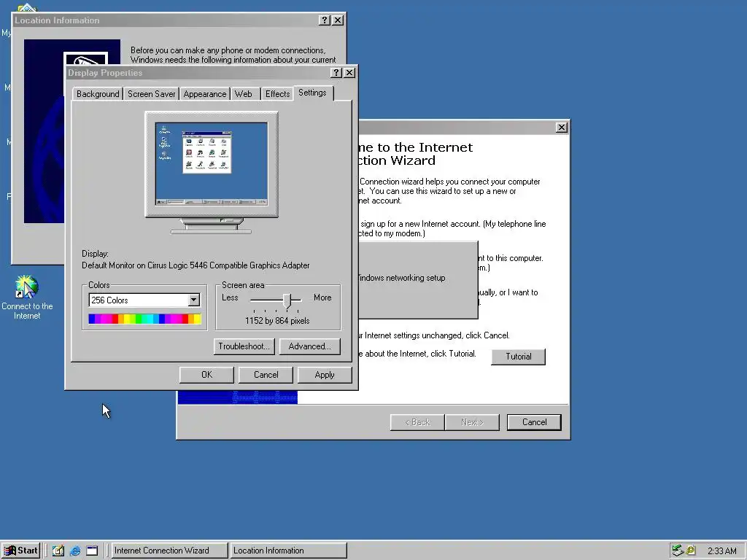Click the Default Monitor on Cirrus Logic text
The image size is (747, 560).
pyautogui.click(x=196, y=265)
